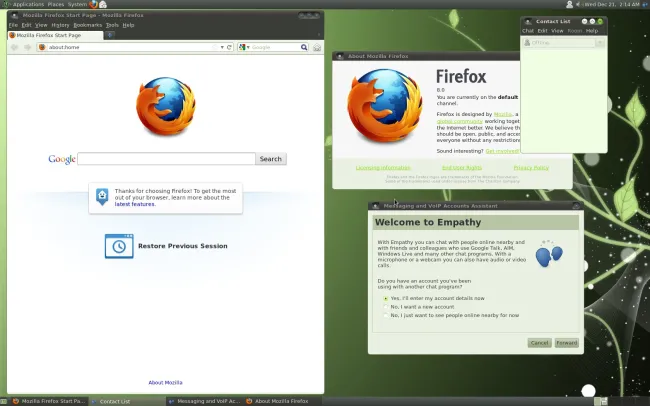Open the Firefox Help menu
Screen dimensions: 650x406
pyautogui.click(x=128, y=25)
